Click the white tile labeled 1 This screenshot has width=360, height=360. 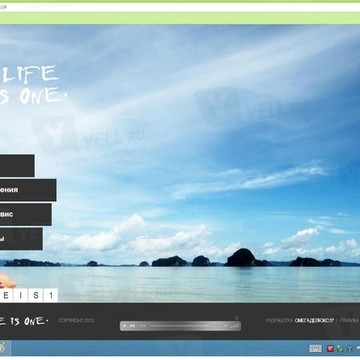51,295
